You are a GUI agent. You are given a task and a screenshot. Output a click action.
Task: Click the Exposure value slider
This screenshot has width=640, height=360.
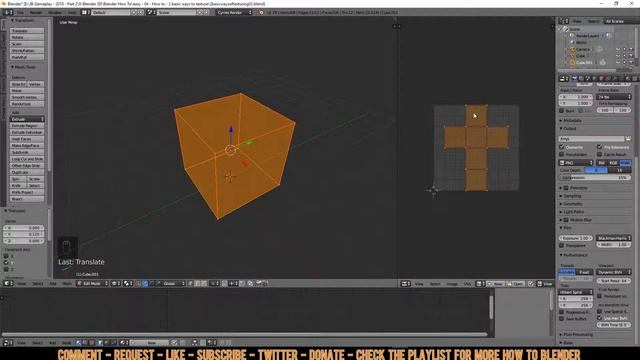pos(576,238)
